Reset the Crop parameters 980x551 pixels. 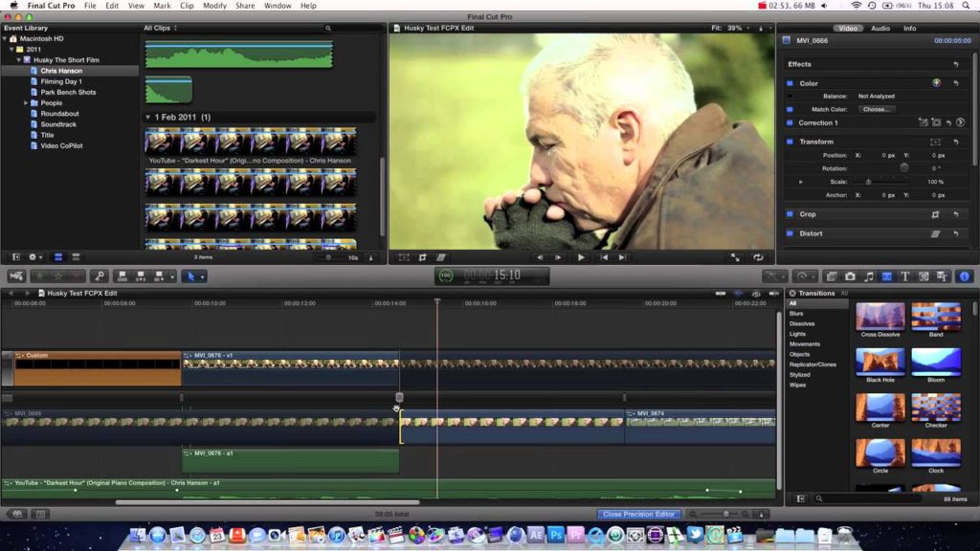tap(956, 214)
